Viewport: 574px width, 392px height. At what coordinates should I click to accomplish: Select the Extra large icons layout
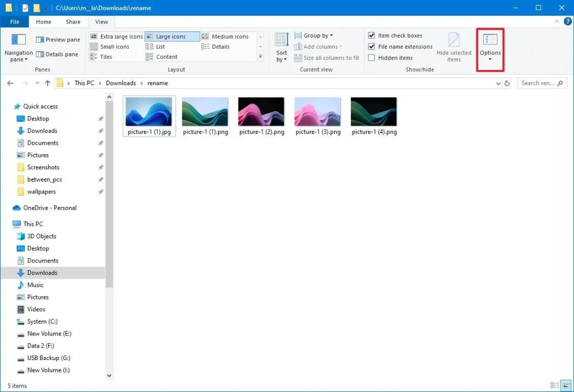pos(117,36)
